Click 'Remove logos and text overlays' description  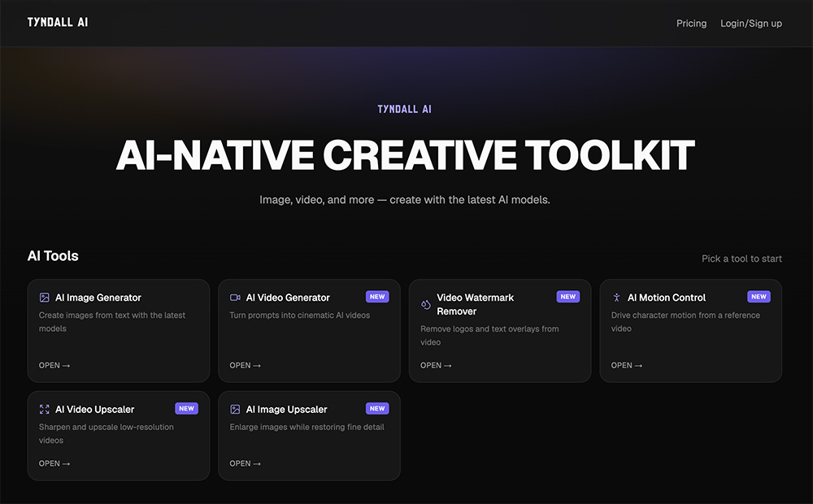point(489,336)
